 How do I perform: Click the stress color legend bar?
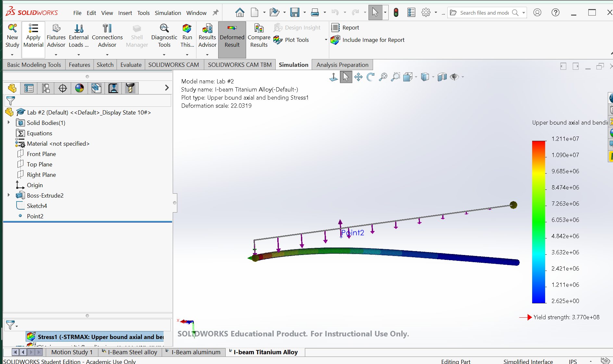[x=539, y=222]
